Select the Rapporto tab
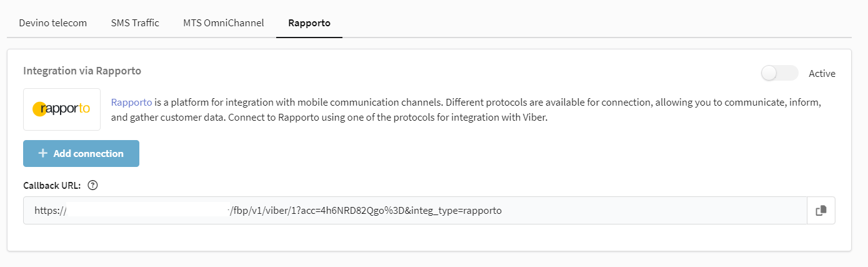The width and height of the screenshot is (868, 267). click(309, 23)
